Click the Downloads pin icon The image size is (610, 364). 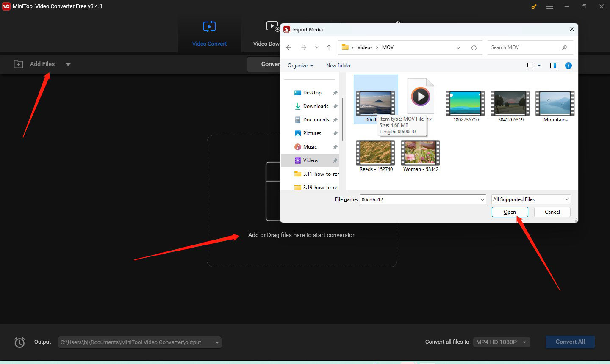[x=335, y=106]
